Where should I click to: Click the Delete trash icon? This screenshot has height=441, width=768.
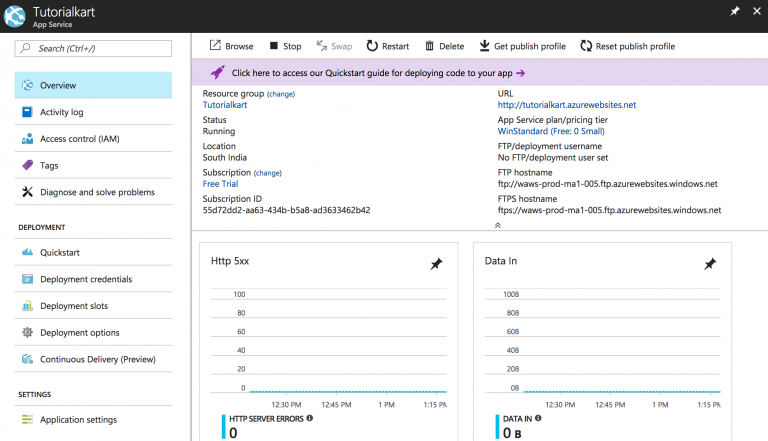pos(430,46)
